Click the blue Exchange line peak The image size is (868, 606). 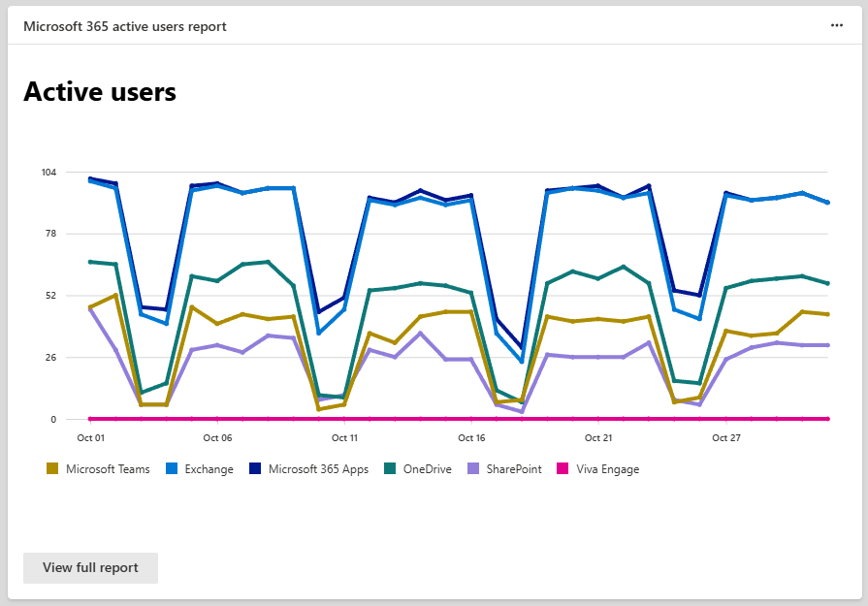(90, 179)
